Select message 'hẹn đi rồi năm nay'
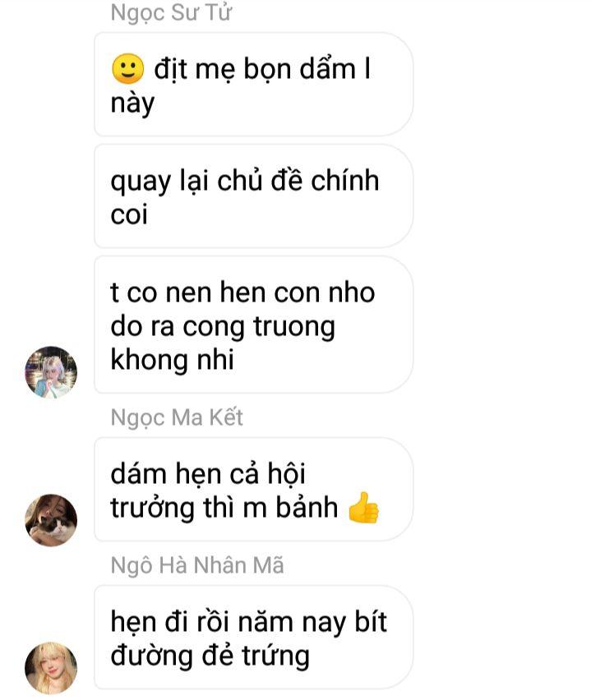Screen dimensions: 591x700 [253, 638]
